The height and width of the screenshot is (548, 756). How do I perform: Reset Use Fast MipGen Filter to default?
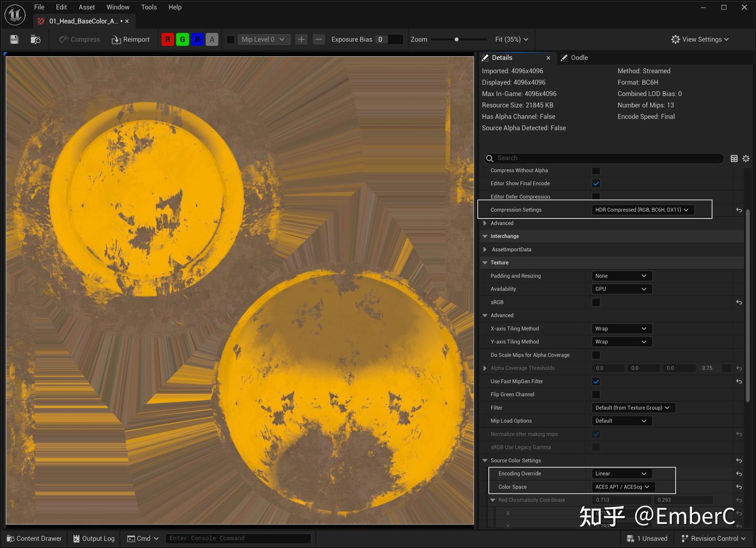point(739,381)
